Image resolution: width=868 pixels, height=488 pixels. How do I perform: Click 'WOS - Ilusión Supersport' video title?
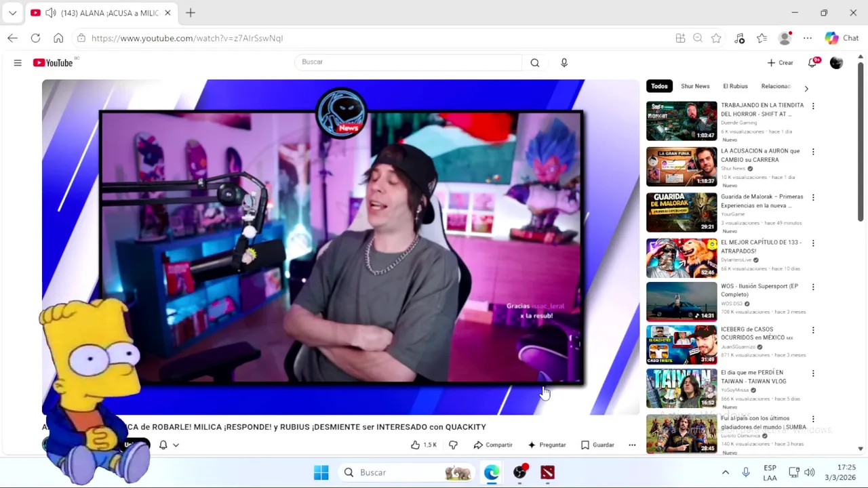coord(759,290)
